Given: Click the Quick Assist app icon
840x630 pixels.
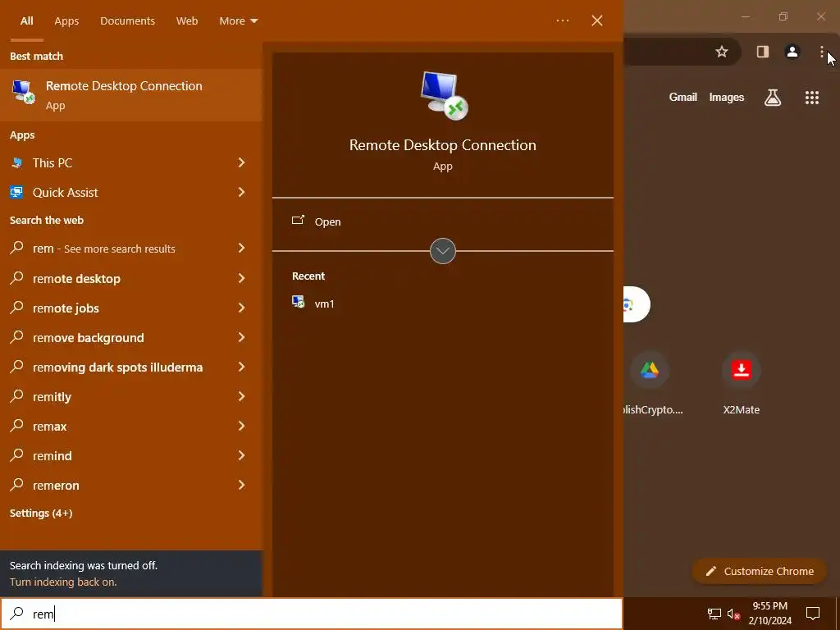Looking at the screenshot, I should (16, 192).
